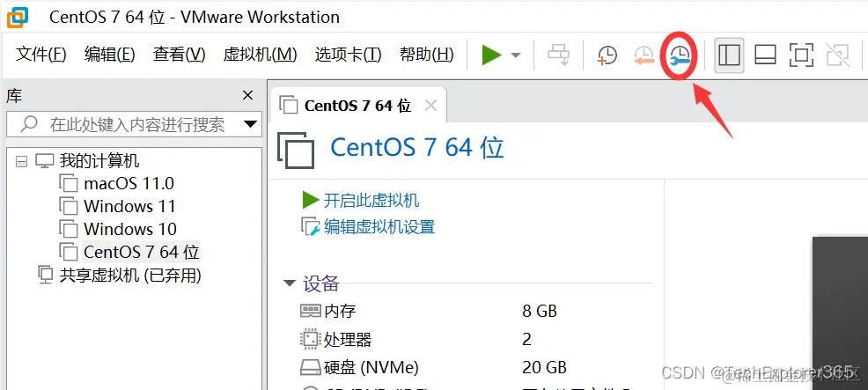This screenshot has height=390, width=868.
Task: Click the 20 GB disk size value
Action: pyautogui.click(x=544, y=367)
